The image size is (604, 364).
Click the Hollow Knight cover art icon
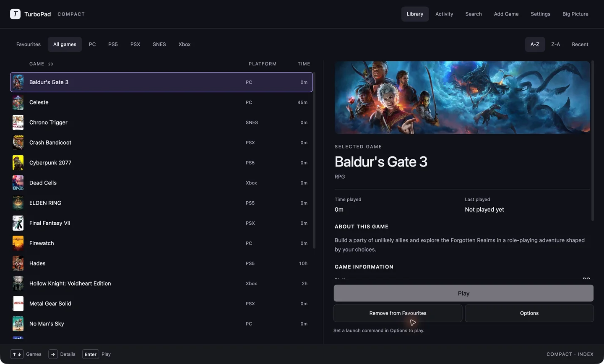coord(18,283)
